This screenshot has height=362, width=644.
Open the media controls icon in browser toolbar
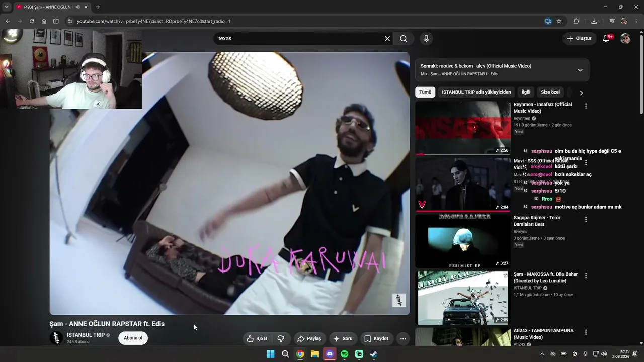[612, 21]
